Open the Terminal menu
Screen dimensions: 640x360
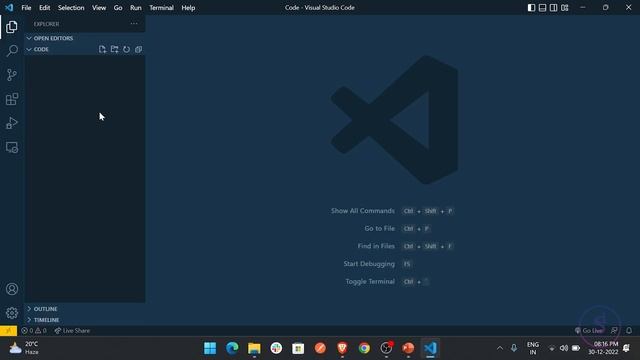coord(161,8)
